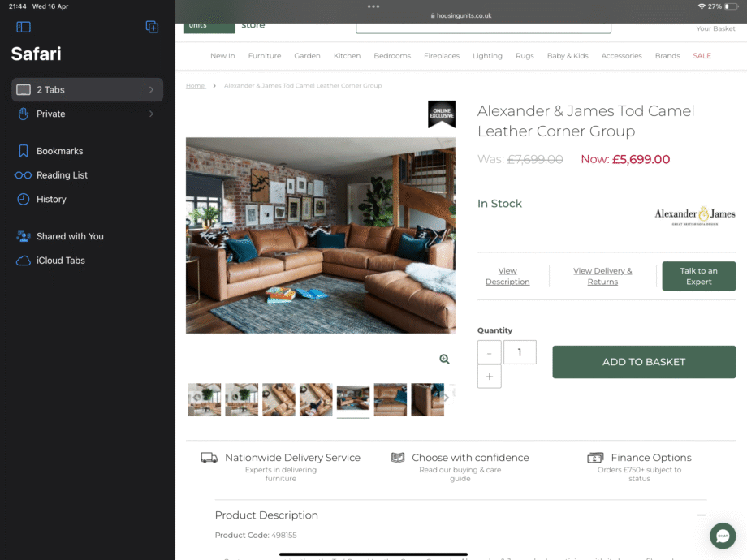Expand the Private chevron
The height and width of the screenshot is (560, 747).
pyautogui.click(x=151, y=114)
